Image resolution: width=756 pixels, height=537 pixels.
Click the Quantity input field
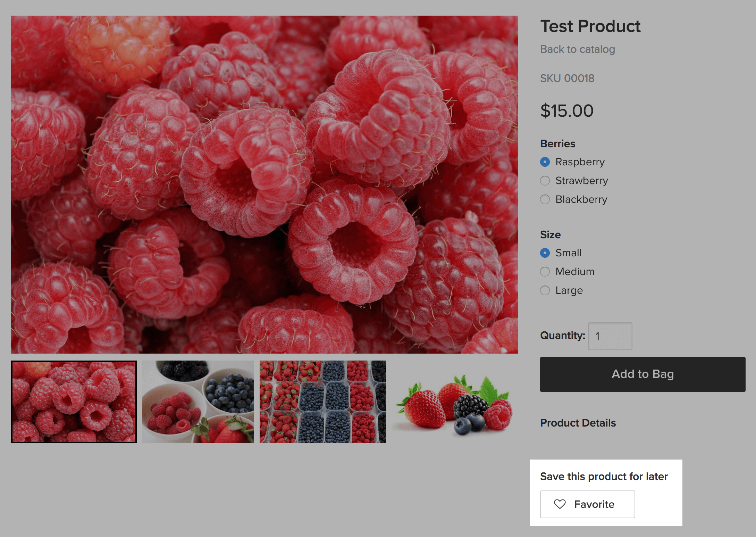(x=610, y=336)
